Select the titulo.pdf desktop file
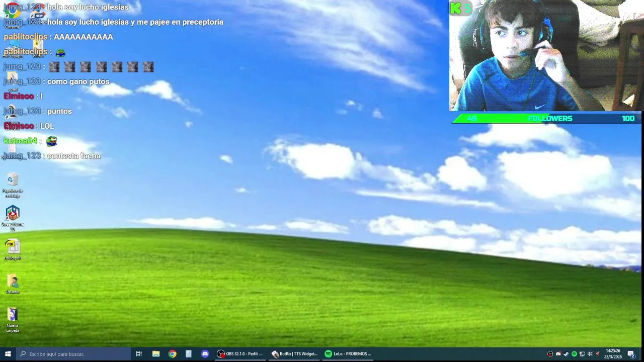This screenshot has height=362, width=644. coord(13,250)
